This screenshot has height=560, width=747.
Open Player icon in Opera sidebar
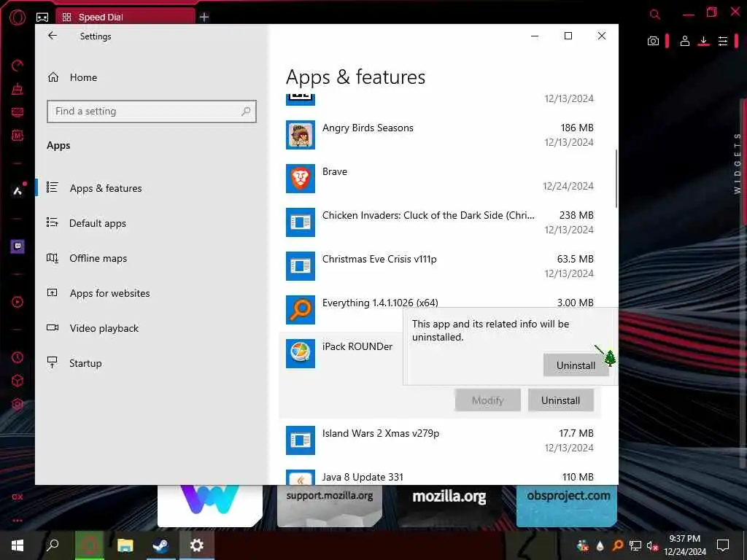18,302
